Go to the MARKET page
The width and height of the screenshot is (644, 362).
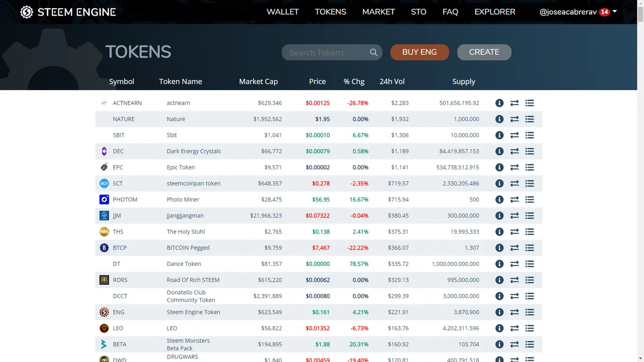tap(378, 12)
